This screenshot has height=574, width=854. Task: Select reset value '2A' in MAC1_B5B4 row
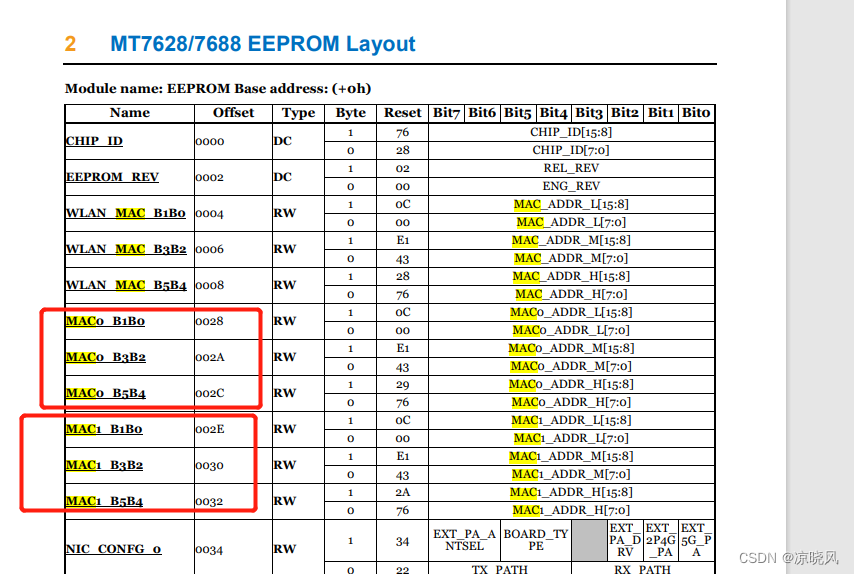(x=402, y=492)
